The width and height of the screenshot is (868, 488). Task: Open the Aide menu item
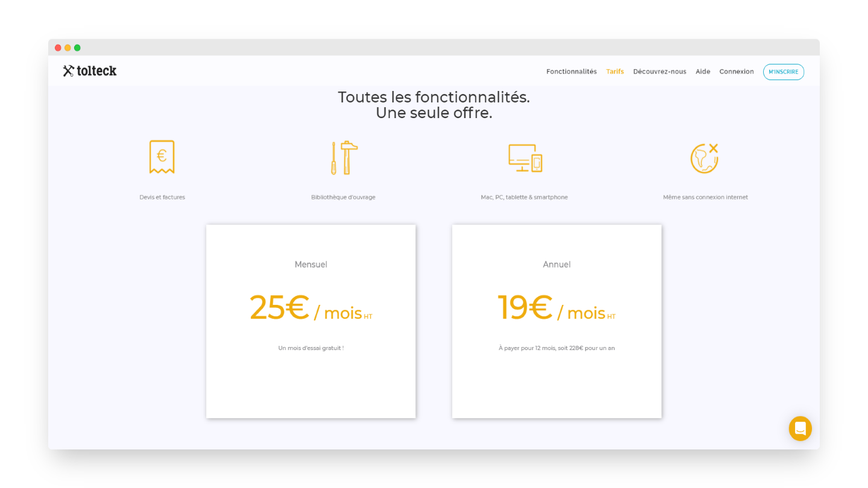coord(703,72)
